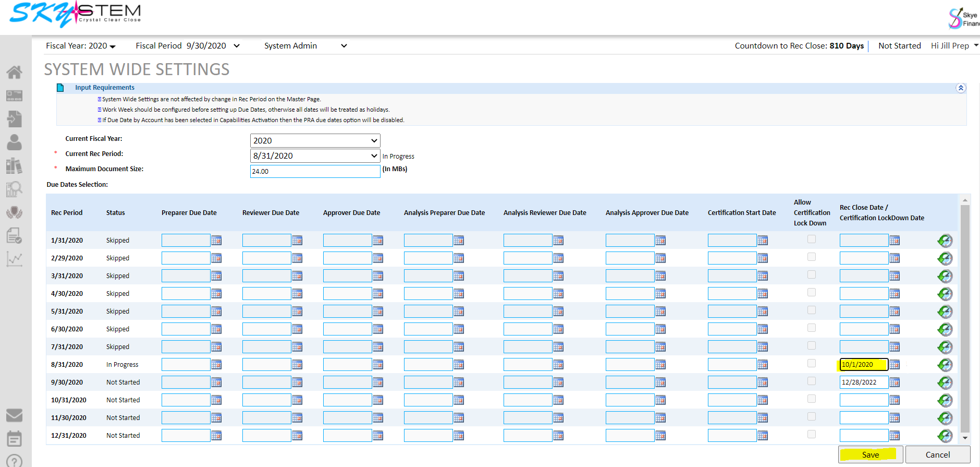Open the Current Rec Period dropdown
Image resolution: width=980 pixels, height=467 pixels.
click(315, 156)
